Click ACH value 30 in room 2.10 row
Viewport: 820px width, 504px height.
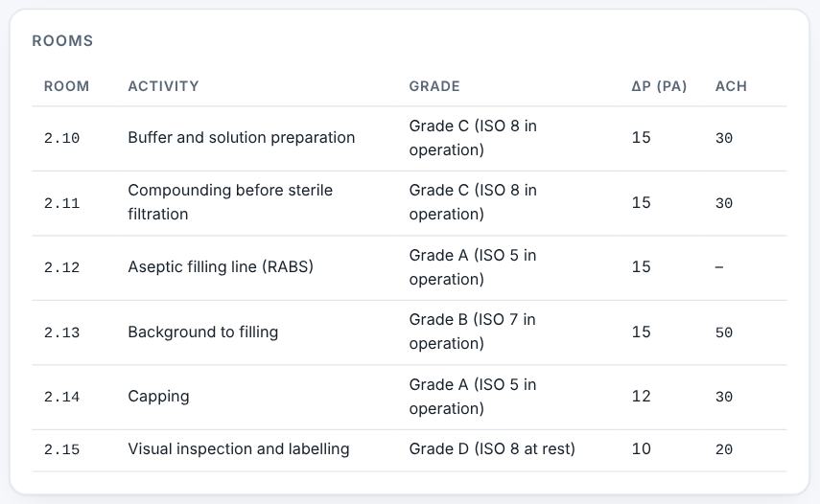tap(724, 138)
